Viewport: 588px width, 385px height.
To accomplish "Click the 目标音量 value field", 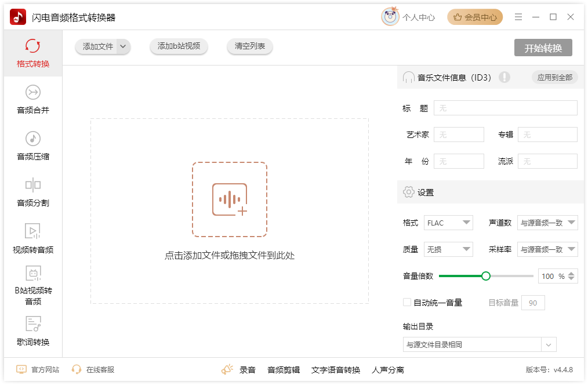I will coord(533,303).
